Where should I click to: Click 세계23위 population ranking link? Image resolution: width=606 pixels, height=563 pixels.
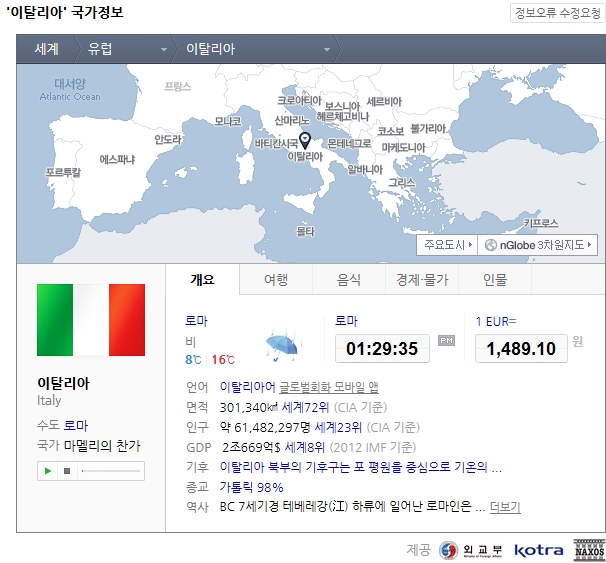pos(338,427)
